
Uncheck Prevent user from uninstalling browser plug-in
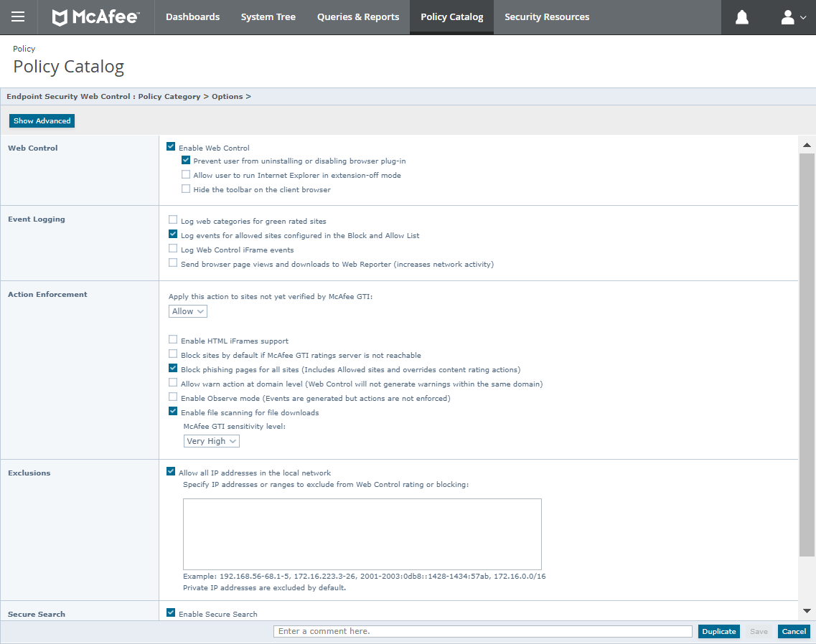click(186, 160)
